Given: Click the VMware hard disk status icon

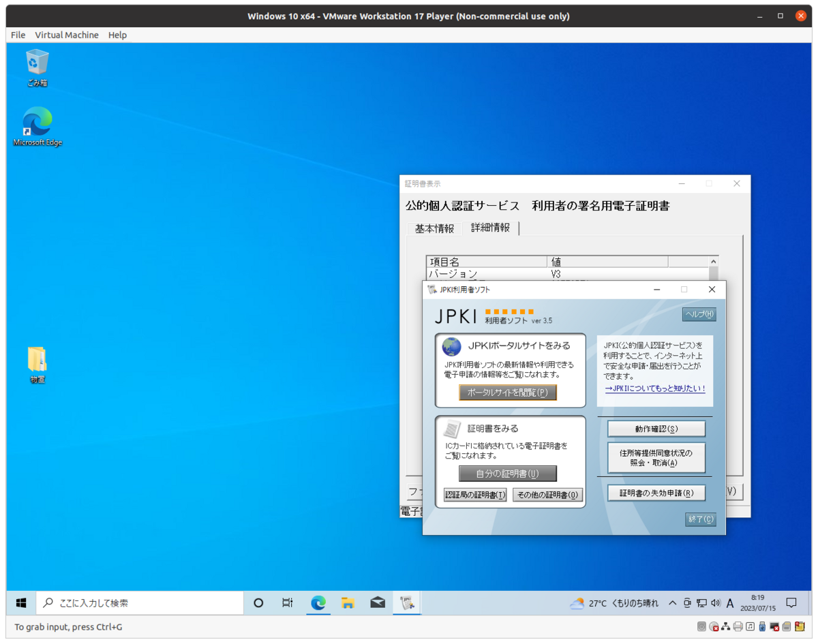Looking at the screenshot, I should [x=701, y=626].
